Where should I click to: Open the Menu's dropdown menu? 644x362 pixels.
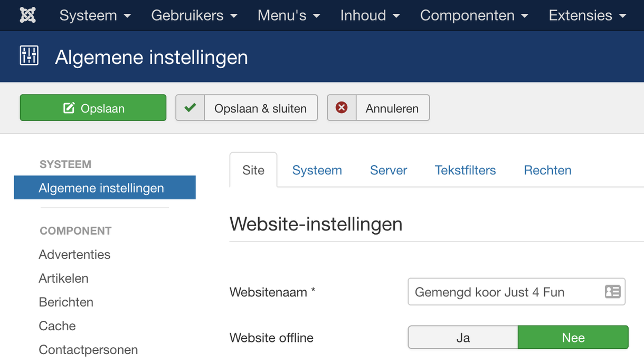289,15
